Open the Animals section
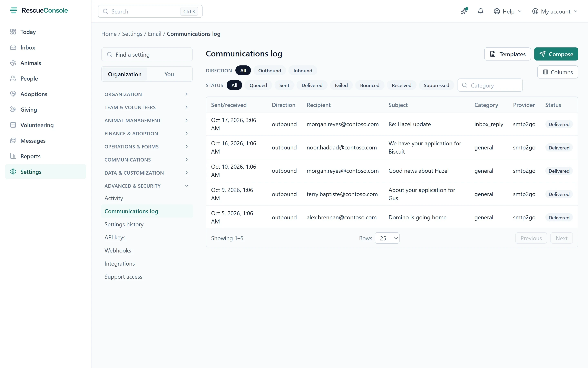Screen dimensions: 588x368 (x=46, y=63)
